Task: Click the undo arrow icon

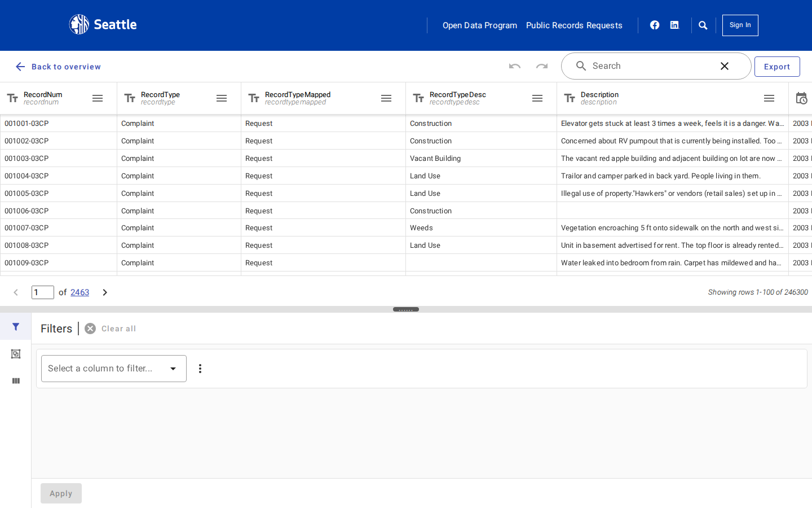Action: click(x=515, y=66)
